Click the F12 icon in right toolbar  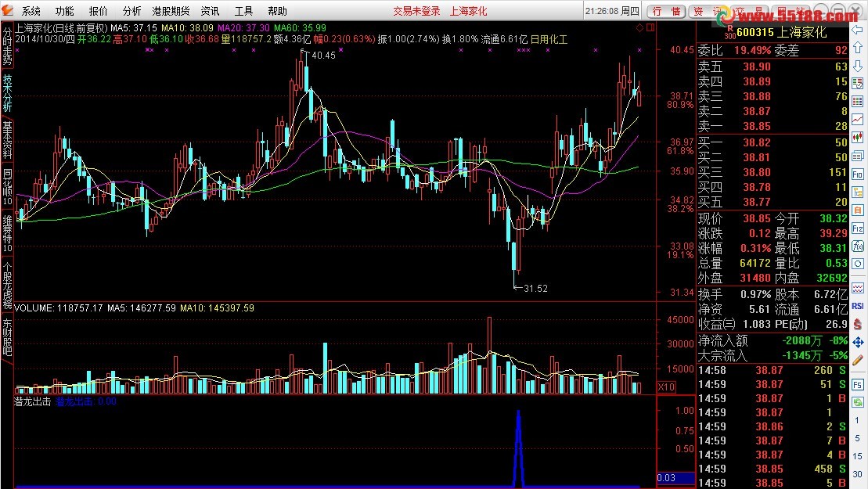(x=858, y=228)
